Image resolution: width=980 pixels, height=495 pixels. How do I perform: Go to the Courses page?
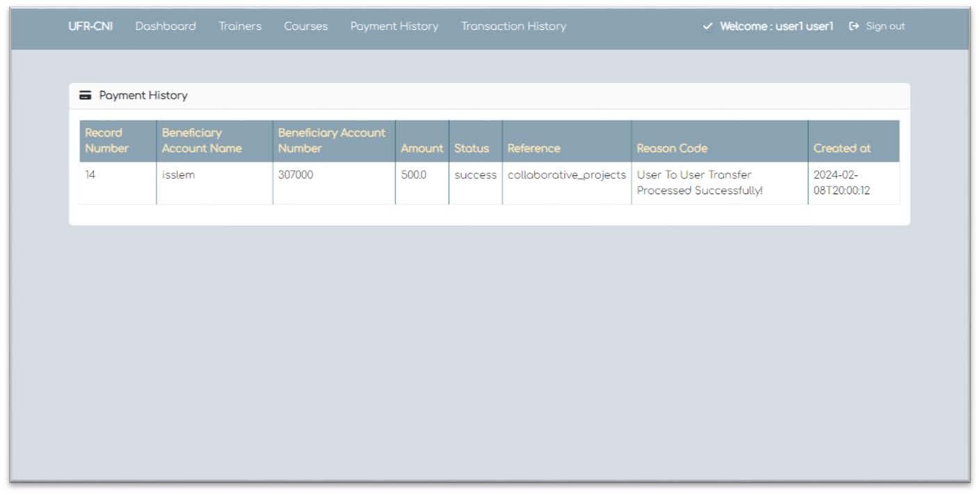(305, 26)
